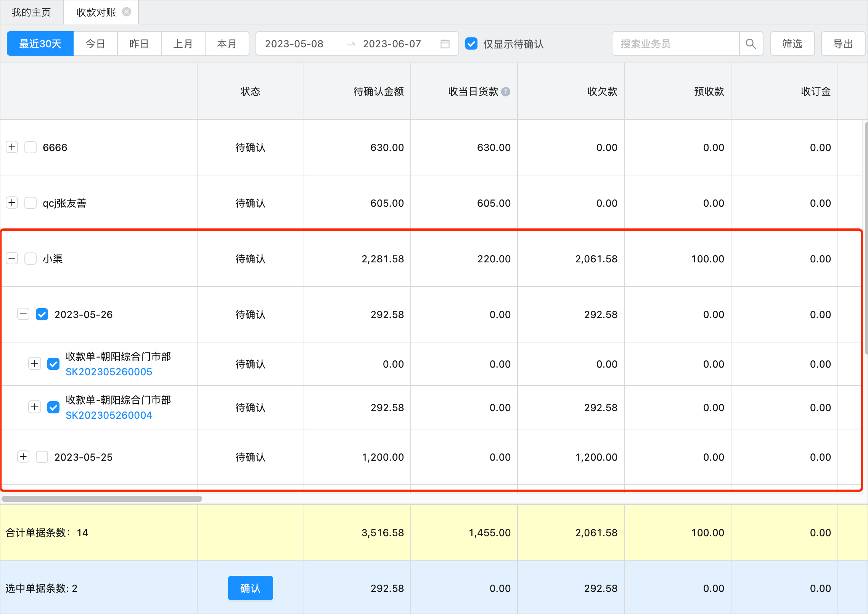Click total pending amount 3,516.58
The image size is (868, 614).
383,533
